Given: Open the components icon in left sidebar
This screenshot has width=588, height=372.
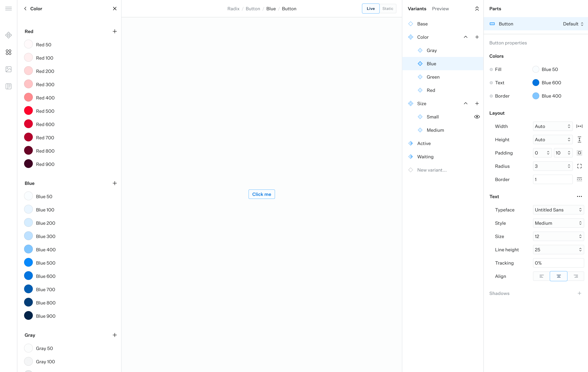Looking at the screenshot, I should point(9,35).
